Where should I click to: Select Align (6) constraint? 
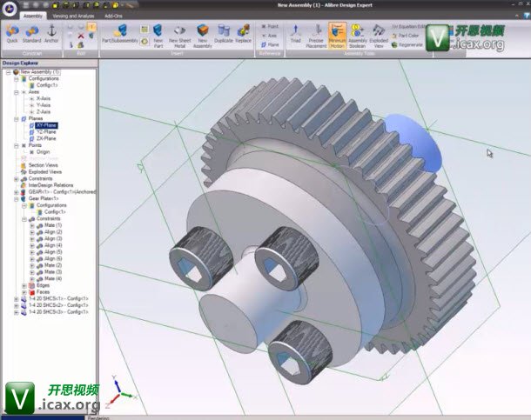[x=53, y=259]
